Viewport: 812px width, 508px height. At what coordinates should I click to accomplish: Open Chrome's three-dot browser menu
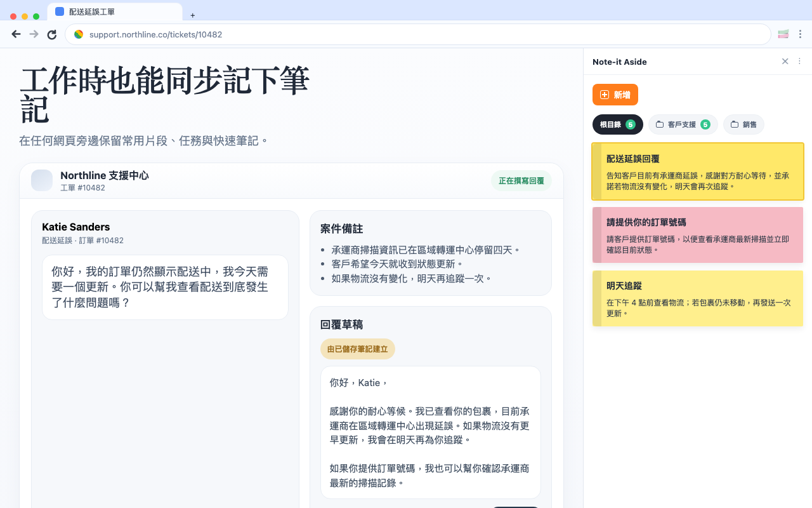pos(801,34)
